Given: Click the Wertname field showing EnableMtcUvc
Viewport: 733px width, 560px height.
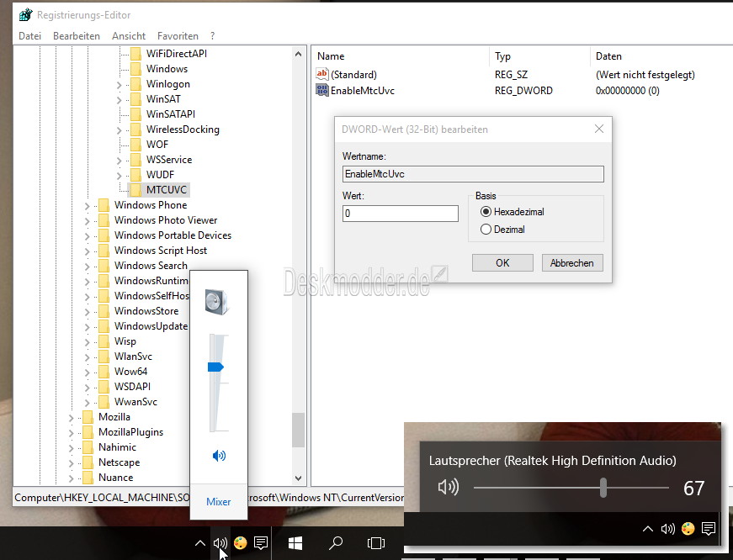Looking at the screenshot, I should click(473, 174).
